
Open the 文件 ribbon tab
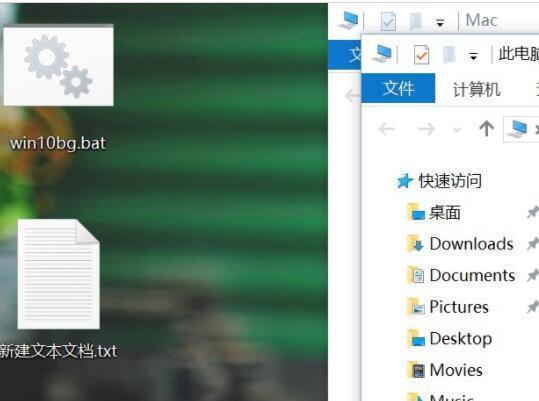(398, 88)
